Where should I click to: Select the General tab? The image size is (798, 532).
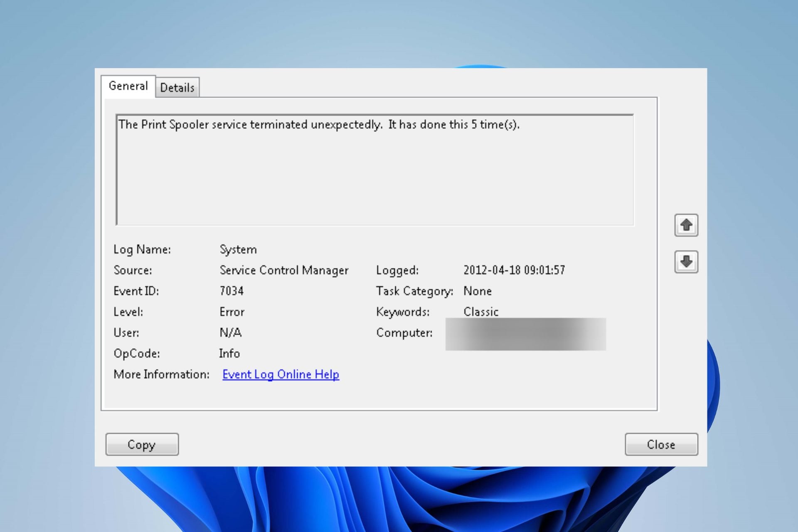[128, 86]
